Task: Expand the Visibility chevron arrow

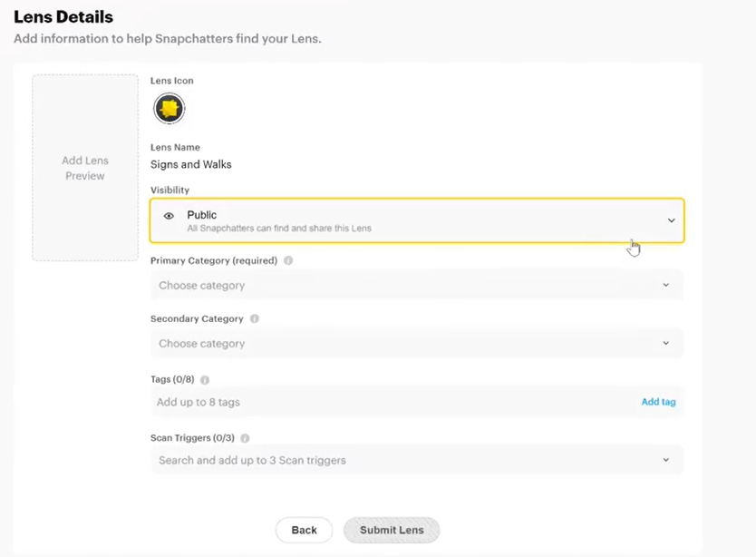Action: coord(671,220)
